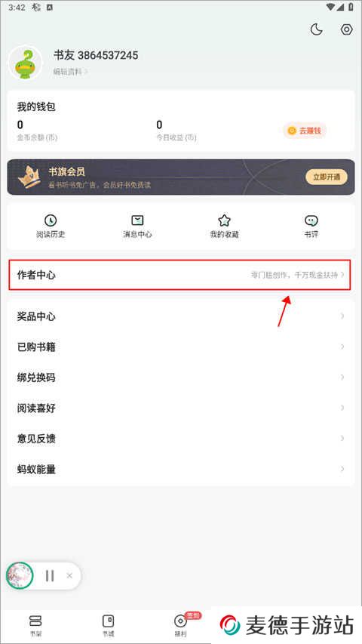
Task: Toggle night mode with the moon icon
Action: click(x=316, y=29)
